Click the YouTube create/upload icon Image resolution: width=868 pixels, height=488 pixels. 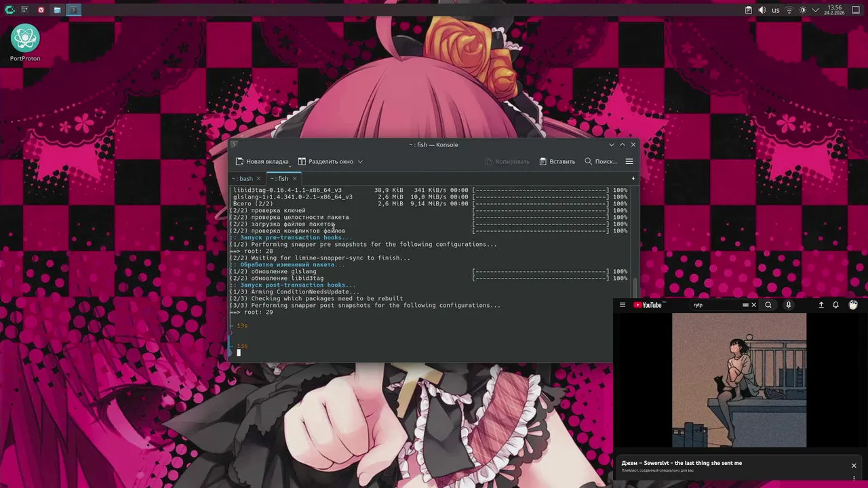coord(821,305)
